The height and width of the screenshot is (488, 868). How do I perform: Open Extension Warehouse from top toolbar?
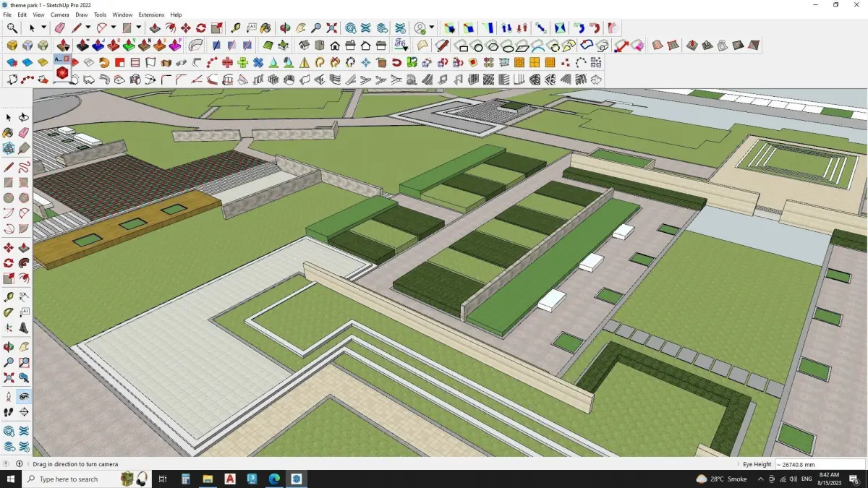tap(365, 28)
